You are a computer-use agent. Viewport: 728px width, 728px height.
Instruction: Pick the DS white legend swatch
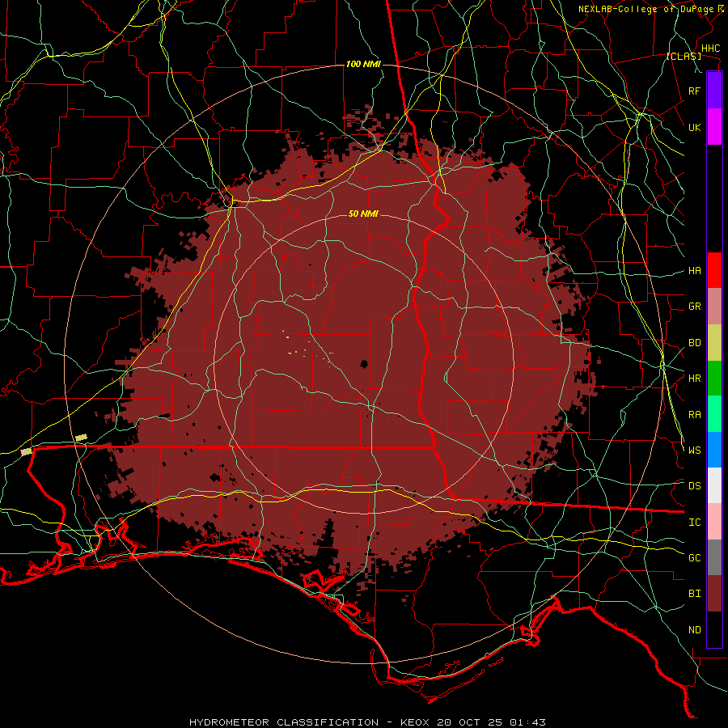[x=714, y=485]
